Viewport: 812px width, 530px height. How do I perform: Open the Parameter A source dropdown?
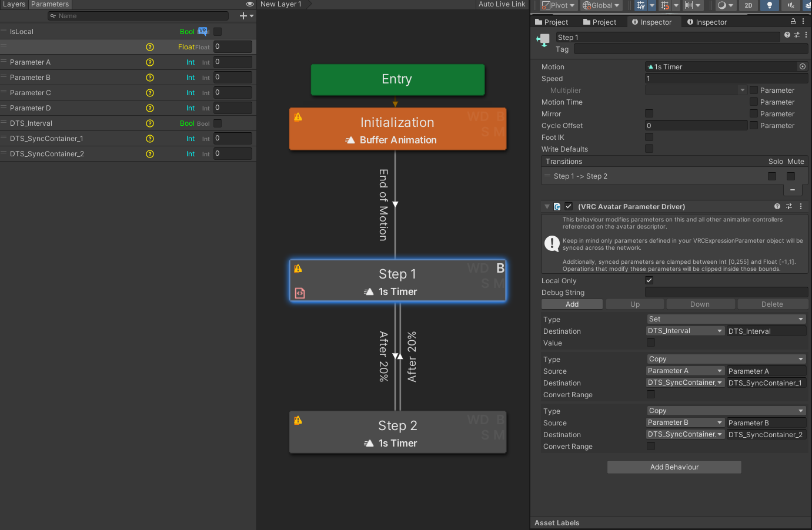pos(685,371)
